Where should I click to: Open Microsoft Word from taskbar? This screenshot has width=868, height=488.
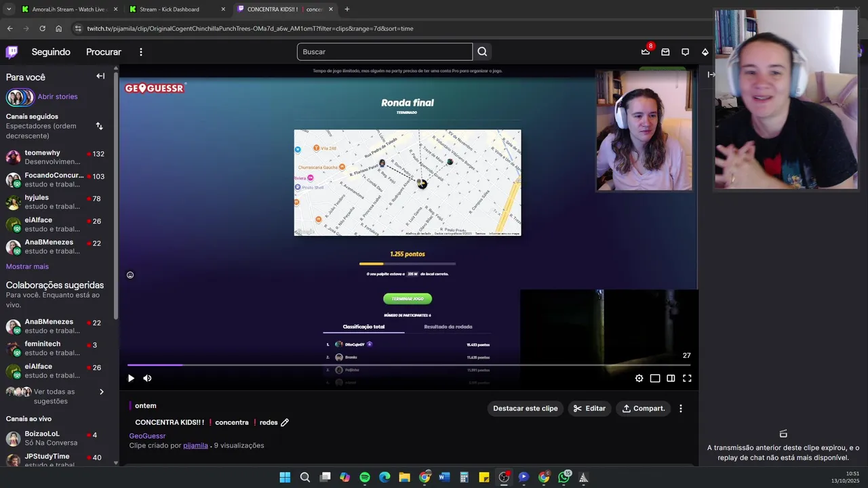[444, 477]
